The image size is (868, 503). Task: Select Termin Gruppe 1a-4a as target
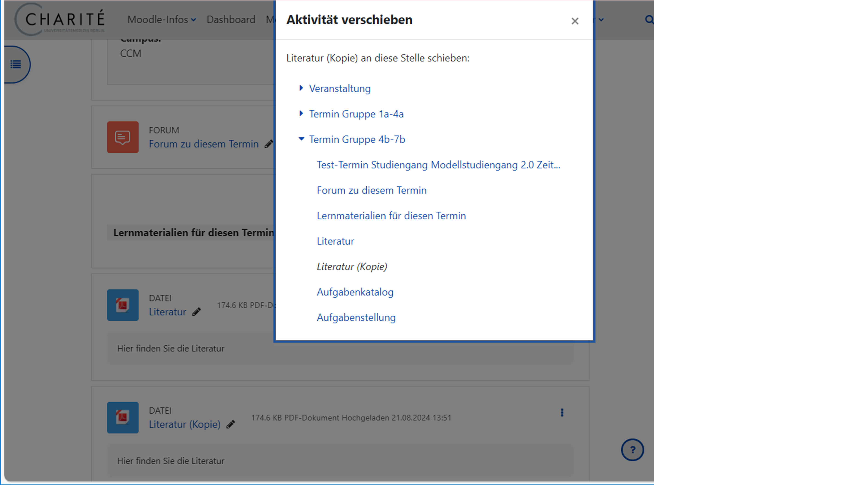tap(356, 114)
